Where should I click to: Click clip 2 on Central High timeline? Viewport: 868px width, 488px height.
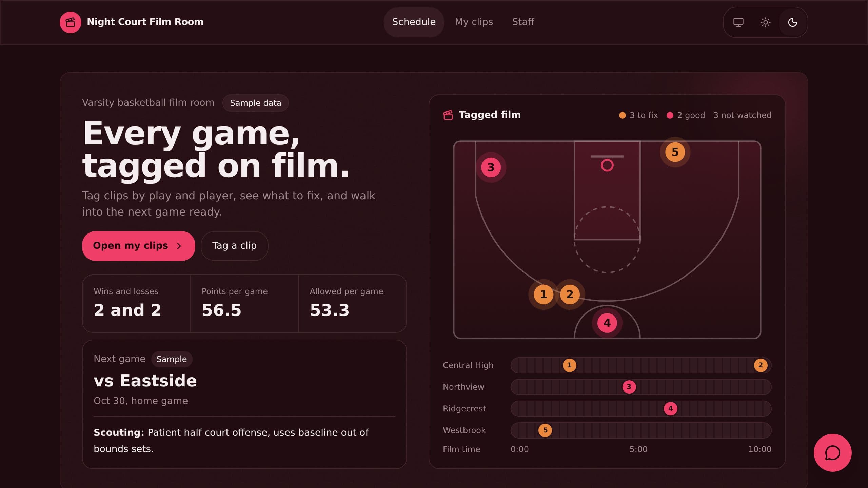point(761,365)
